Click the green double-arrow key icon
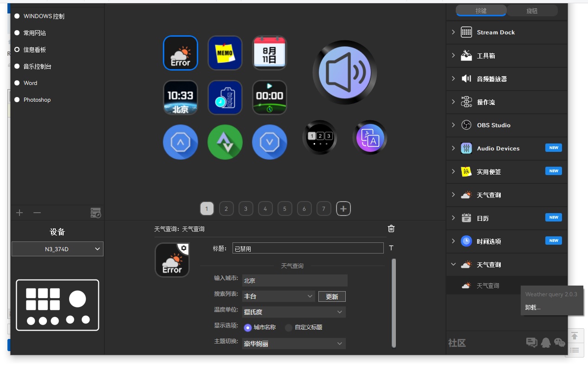 click(x=225, y=142)
